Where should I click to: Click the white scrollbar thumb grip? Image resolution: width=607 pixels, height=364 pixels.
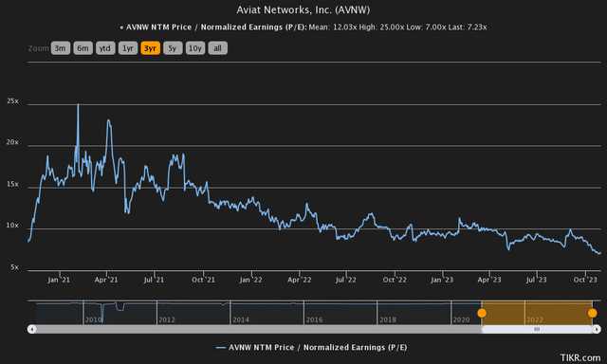point(537,329)
